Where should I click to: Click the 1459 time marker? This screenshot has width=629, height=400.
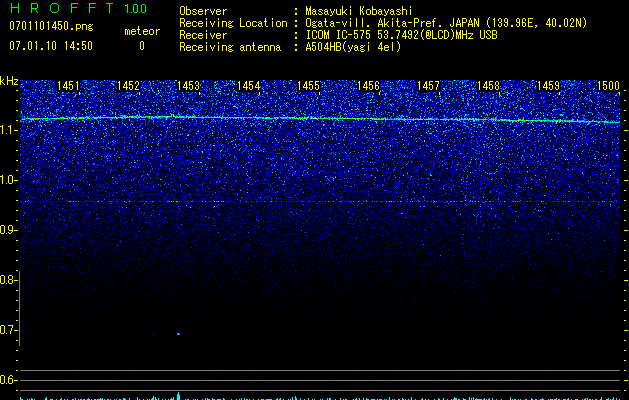click(548, 86)
